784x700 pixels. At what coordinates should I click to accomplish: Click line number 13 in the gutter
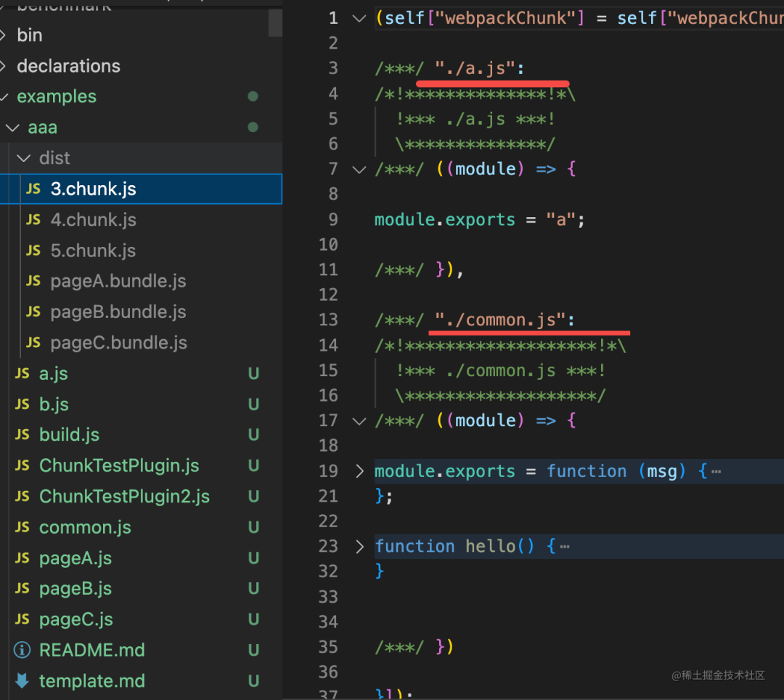329,320
